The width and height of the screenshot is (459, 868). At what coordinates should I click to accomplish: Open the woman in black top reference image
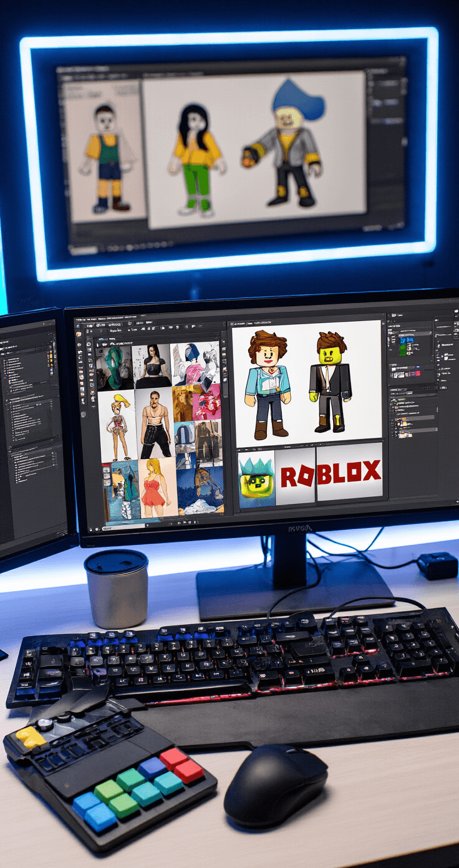click(152, 365)
